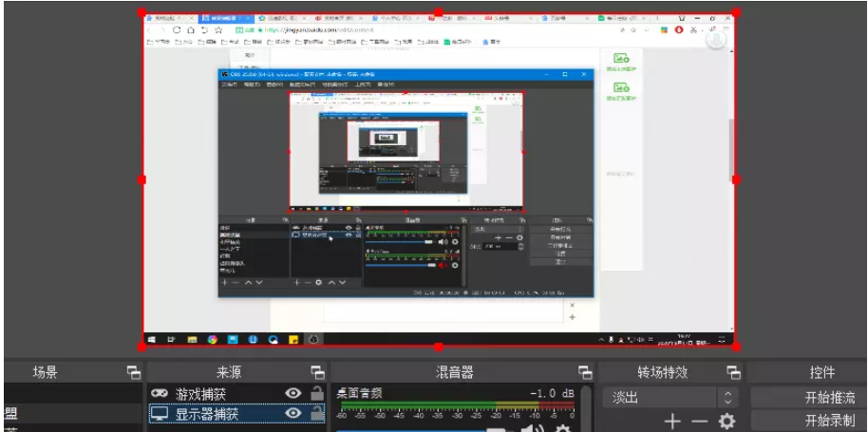868x432 pixels.
Task: Remove a scene in the previewed OBS window
Action: (236, 282)
